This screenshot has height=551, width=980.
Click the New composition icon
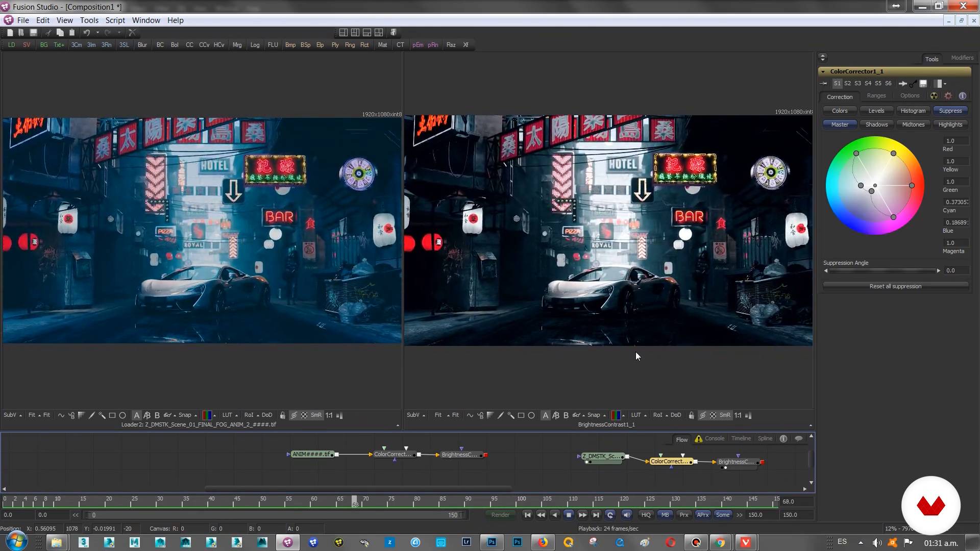click(10, 32)
